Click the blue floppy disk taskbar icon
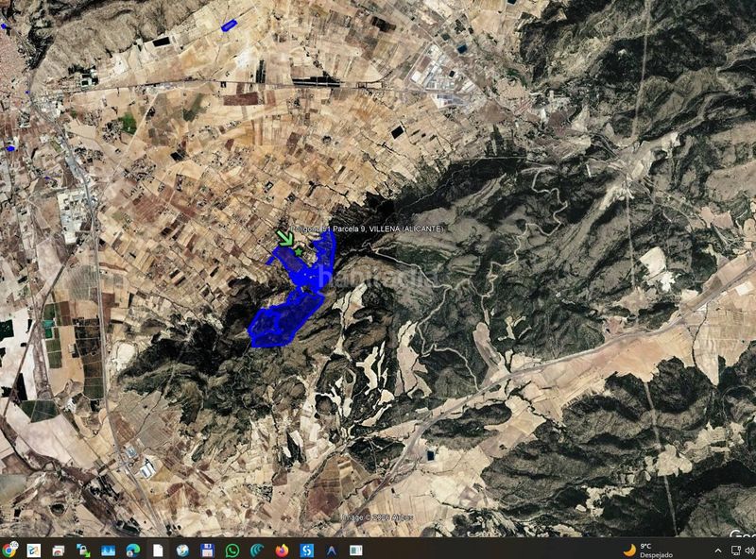 pos(207,551)
